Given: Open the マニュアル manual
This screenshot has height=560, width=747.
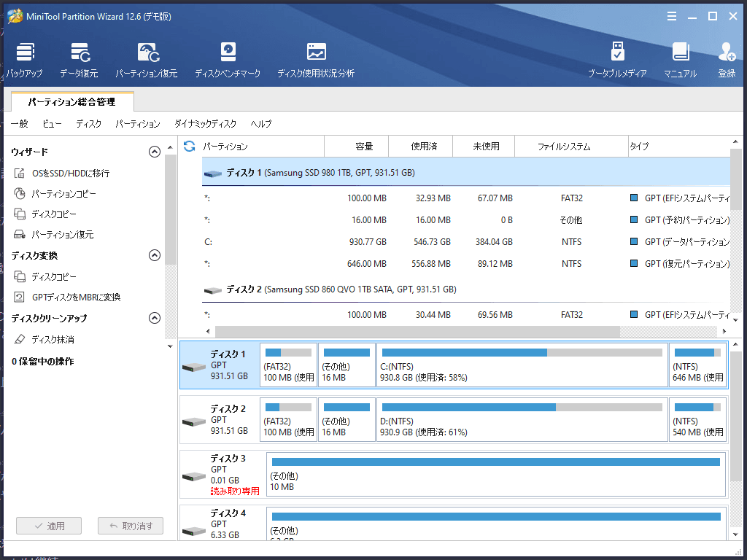Looking at the screenshot, I should [680, 60].
